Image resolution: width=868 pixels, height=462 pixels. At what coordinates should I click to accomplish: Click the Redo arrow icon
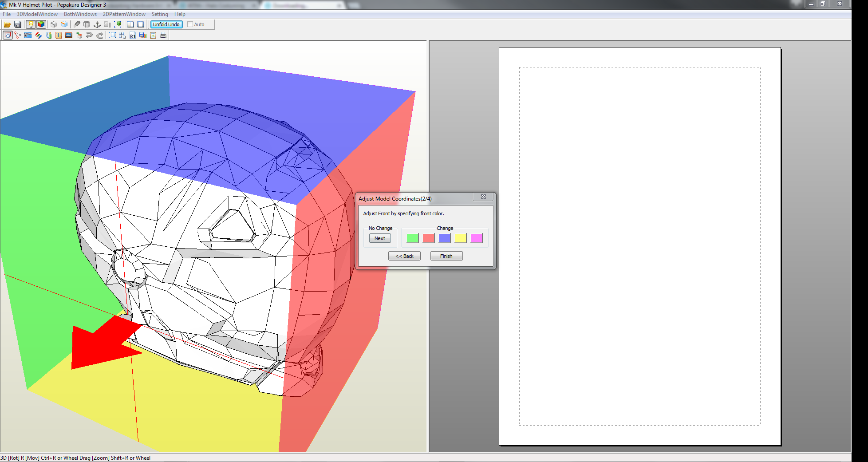click(100, 36)
